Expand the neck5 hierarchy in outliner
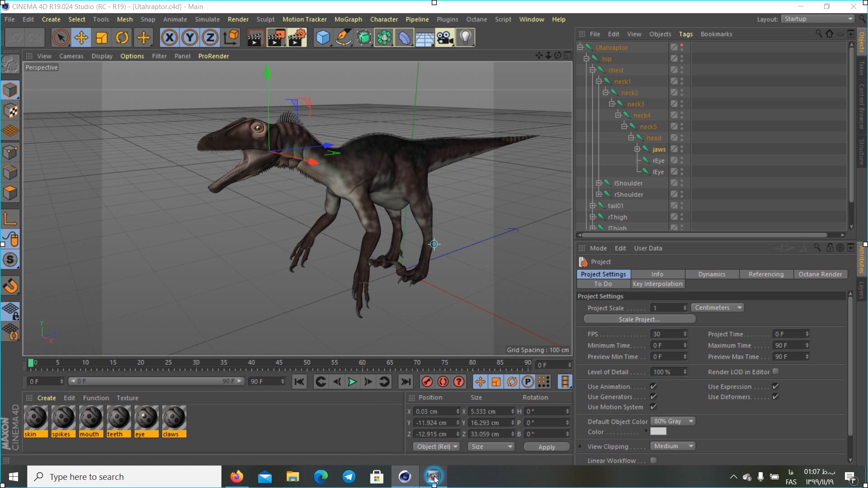Viewport: 868px width, 488px height. [625, 126]
